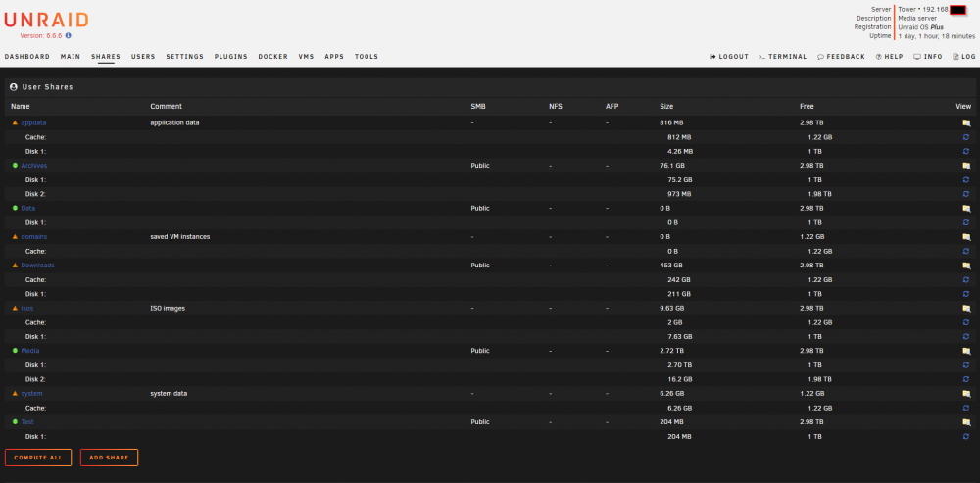Open the appdata share settings
This screenshot has width=980, height=483.
pos(33,123)
